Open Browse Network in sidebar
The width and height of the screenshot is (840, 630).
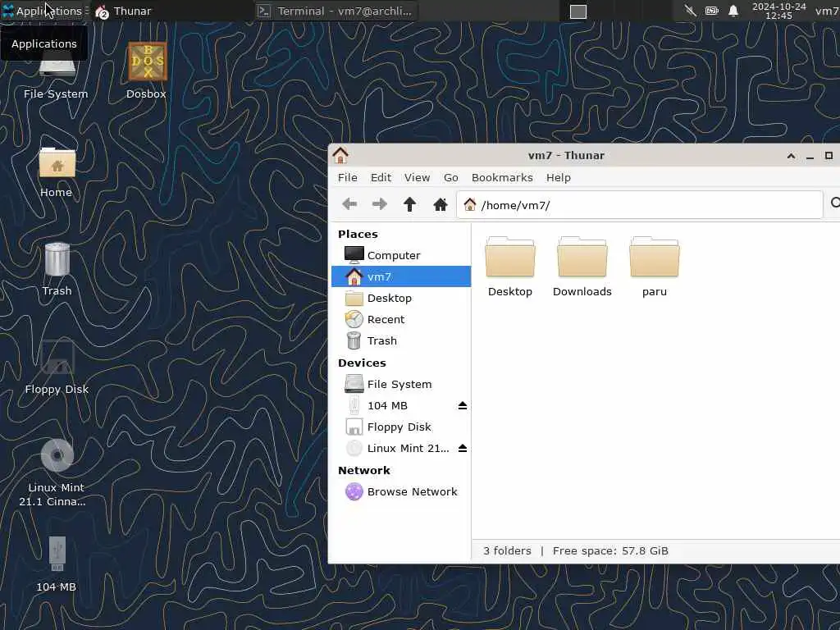[x=400, y=492]
